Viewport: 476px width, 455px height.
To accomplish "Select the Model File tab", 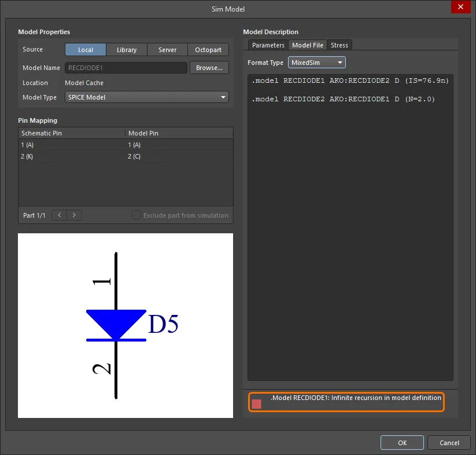I will (x=308, y=45).
